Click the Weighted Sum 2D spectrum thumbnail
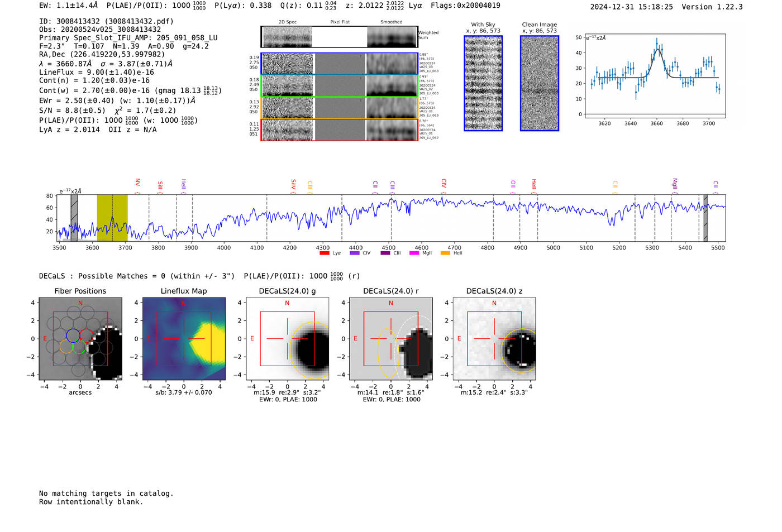 (287, 37)
